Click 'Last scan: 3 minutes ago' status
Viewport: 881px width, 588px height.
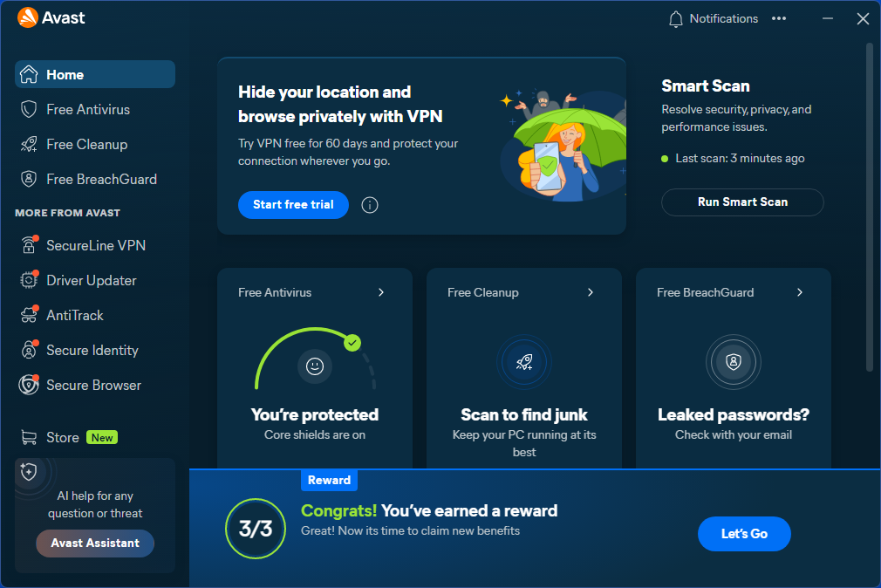pos(733,159)
